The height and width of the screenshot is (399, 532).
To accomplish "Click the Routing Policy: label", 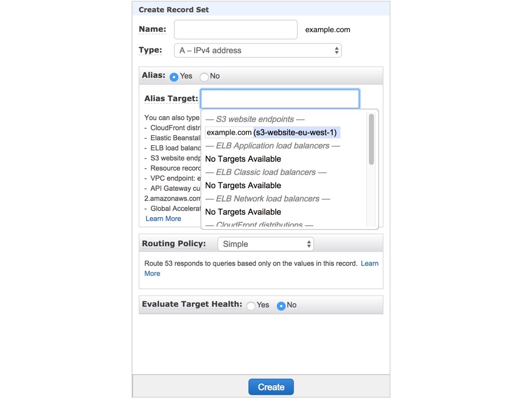I will 174,244.
